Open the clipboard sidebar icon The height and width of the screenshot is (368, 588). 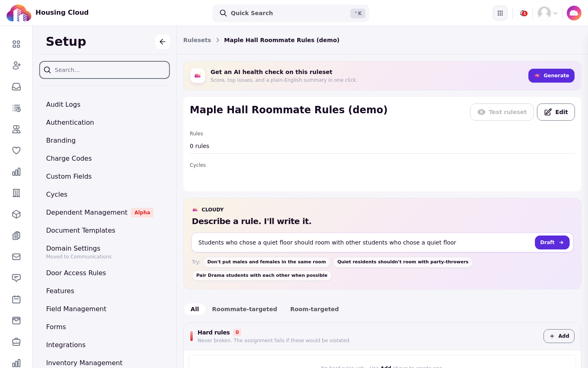[x=16, y=236]
